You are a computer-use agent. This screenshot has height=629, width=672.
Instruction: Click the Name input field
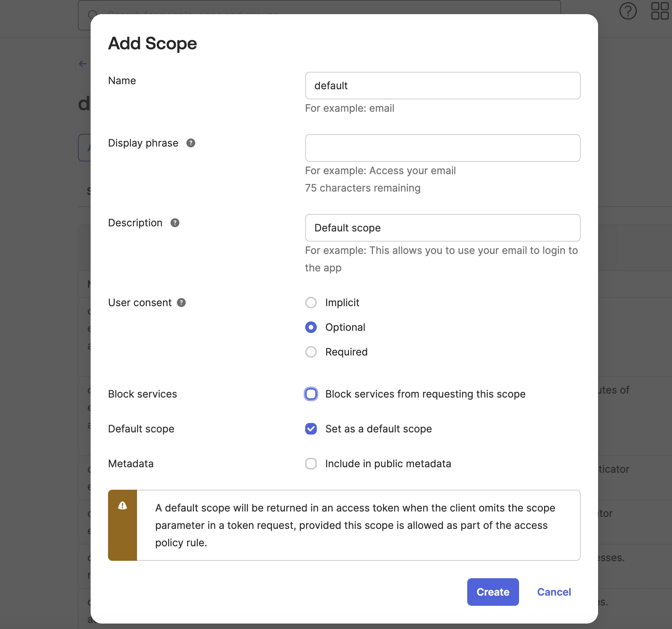443,86
